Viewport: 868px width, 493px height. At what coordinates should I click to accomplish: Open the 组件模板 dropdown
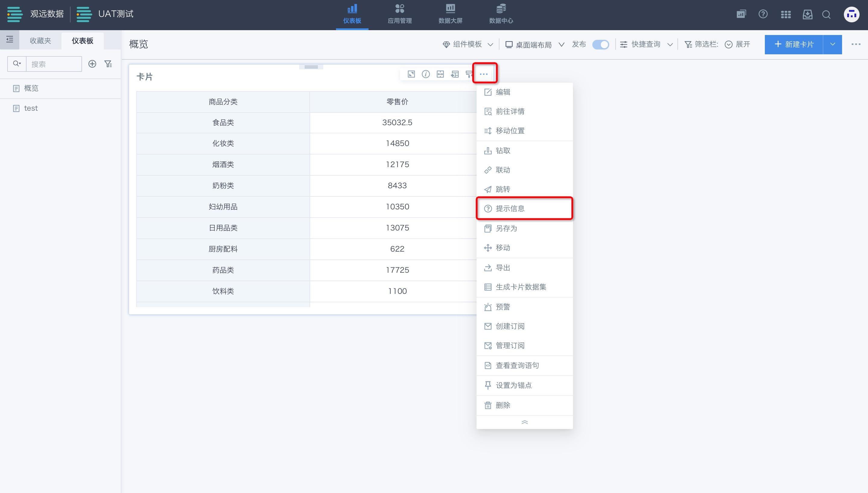[x=468, y=44]
